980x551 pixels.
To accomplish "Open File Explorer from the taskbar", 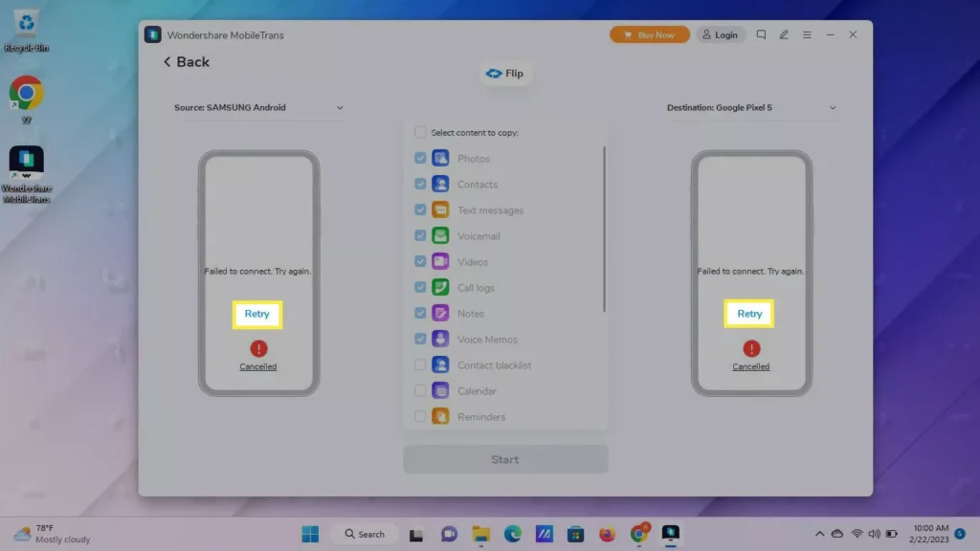I will 480,534.
